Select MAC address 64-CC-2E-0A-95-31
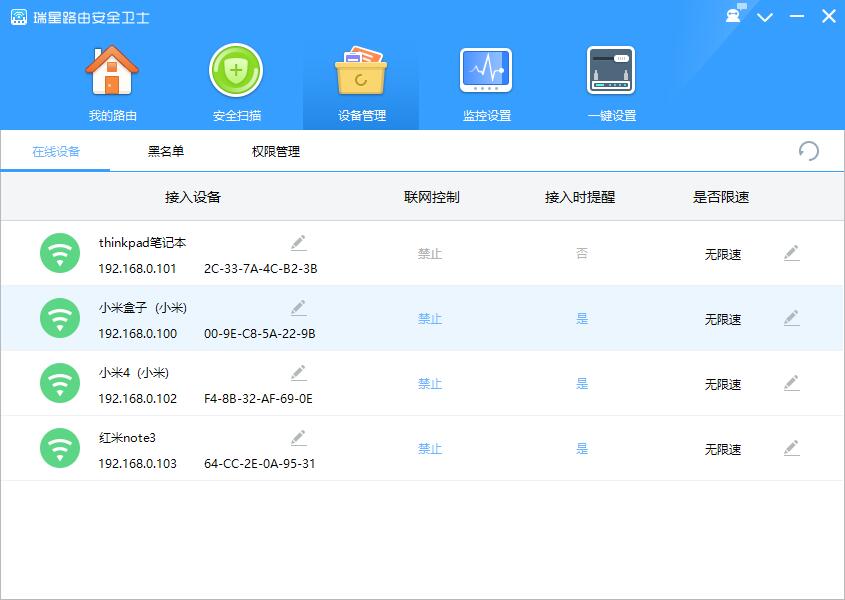 [x=260, y=464]
